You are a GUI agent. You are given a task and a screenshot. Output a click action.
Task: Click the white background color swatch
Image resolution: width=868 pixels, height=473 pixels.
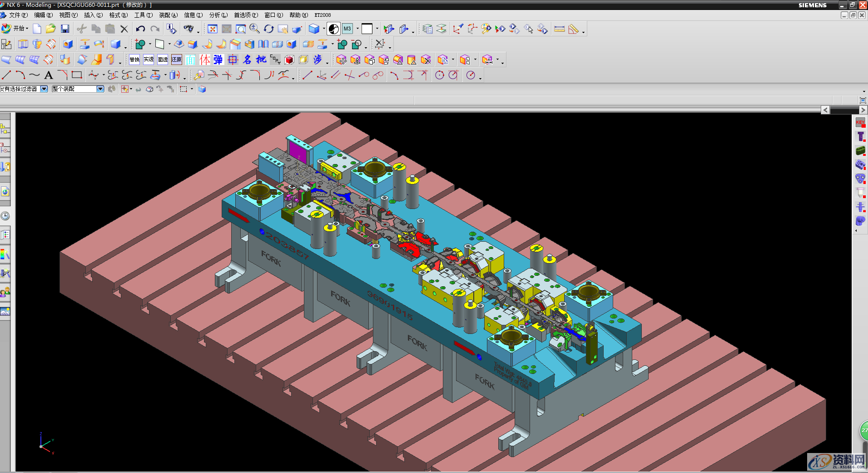[367, 29]
